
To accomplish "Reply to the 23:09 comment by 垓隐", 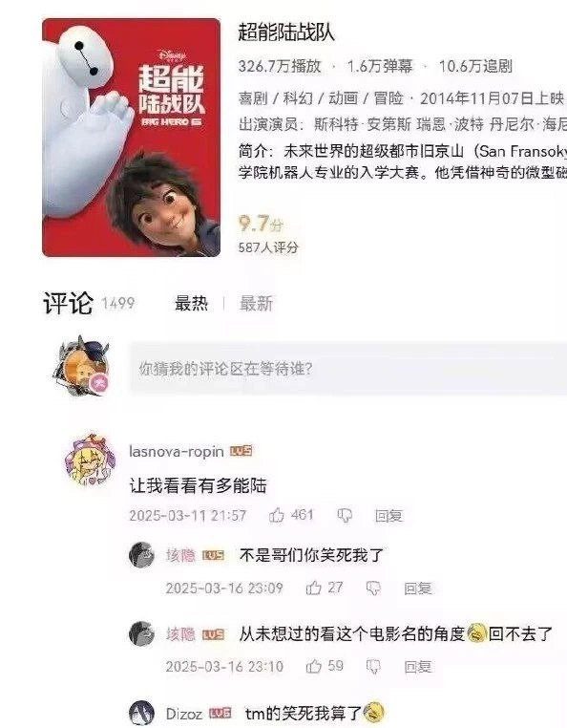I will 418,589.
